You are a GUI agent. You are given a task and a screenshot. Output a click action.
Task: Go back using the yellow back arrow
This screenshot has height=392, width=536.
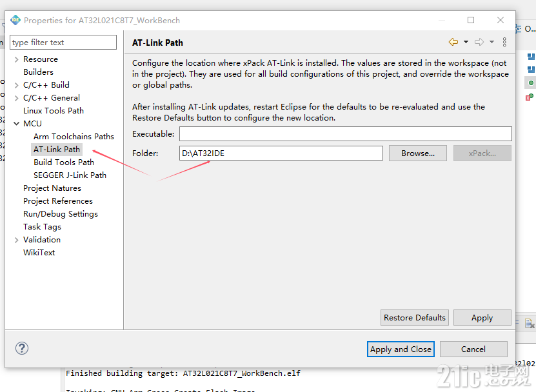coord(453,42)
